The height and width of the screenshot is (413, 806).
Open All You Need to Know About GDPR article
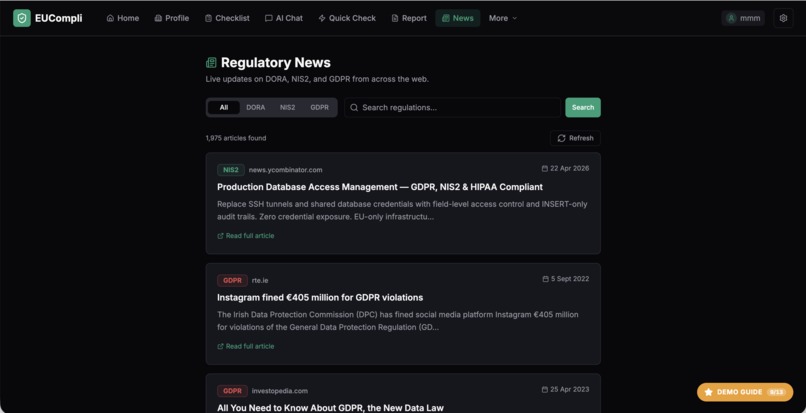pos(330,408)
